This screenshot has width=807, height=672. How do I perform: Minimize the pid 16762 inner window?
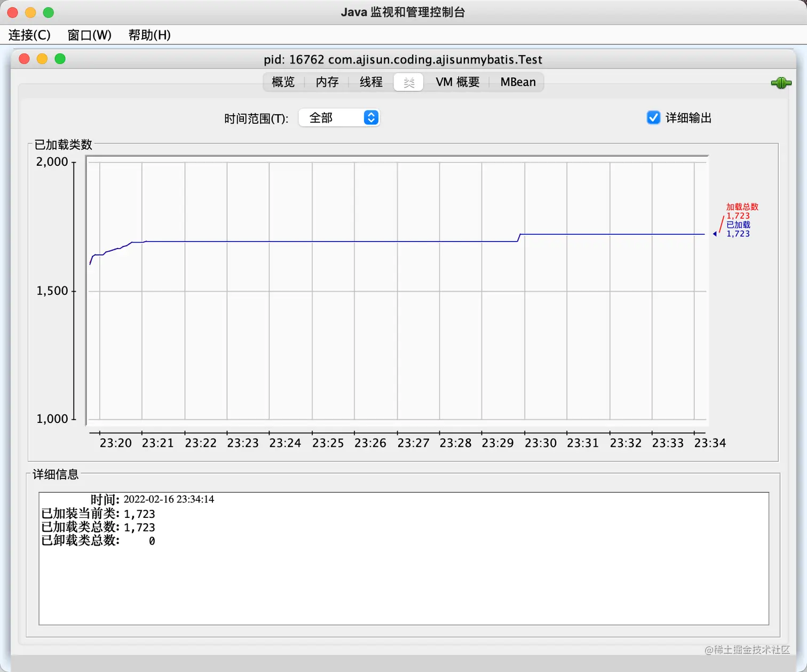(42, 59)
